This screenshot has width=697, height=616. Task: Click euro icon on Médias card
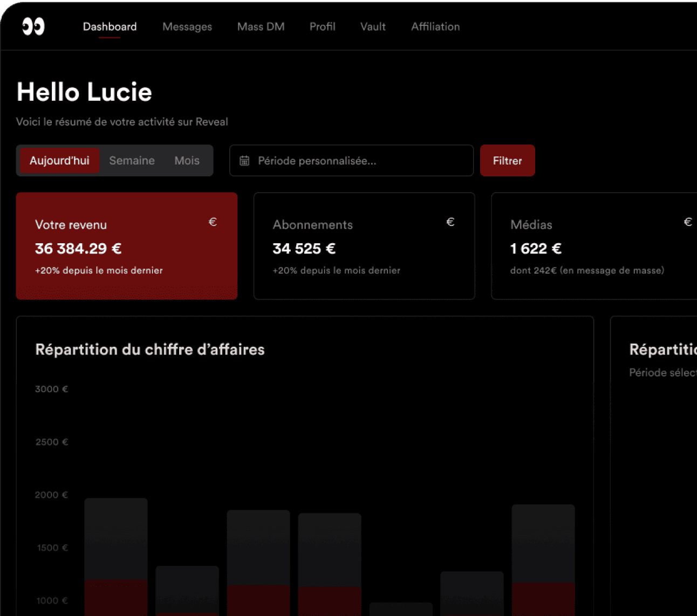[688, 222]
